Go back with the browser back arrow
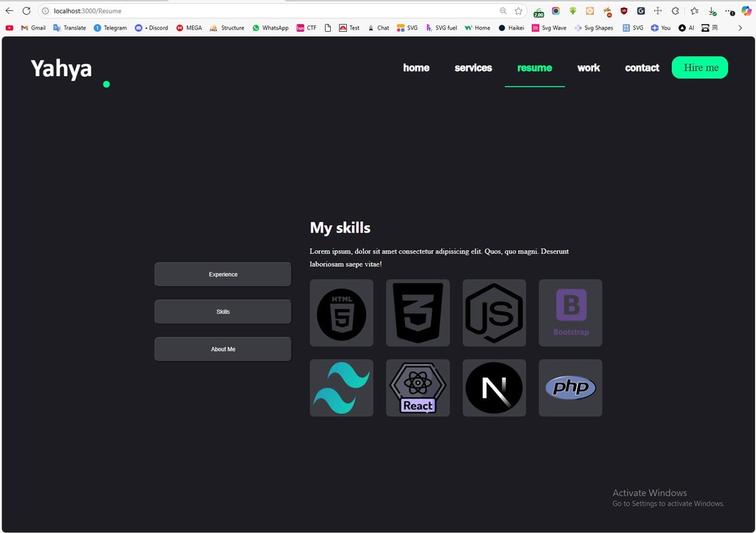Viewport: 756px width, 533px height. click(10, 10)
